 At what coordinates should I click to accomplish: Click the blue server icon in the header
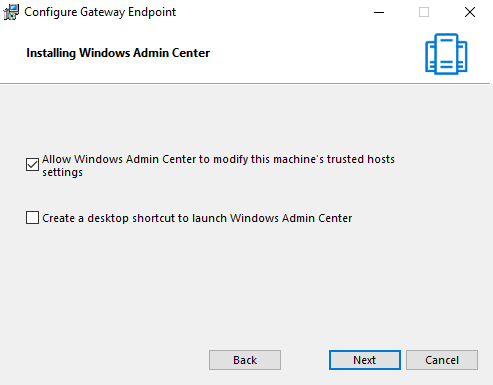446,54
